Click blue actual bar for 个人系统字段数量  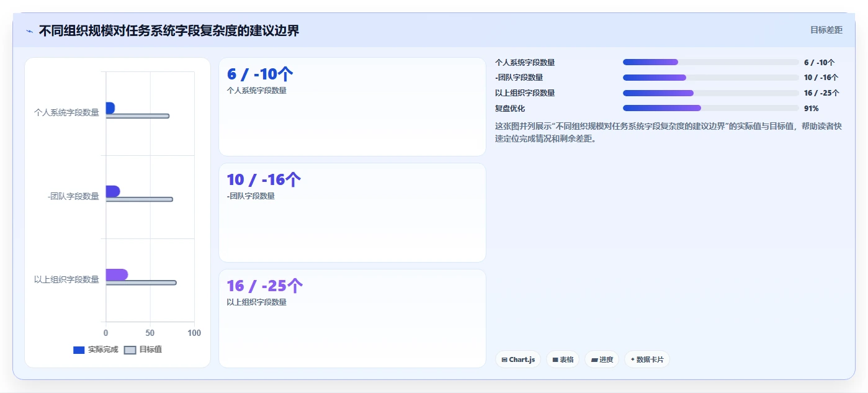110,108
